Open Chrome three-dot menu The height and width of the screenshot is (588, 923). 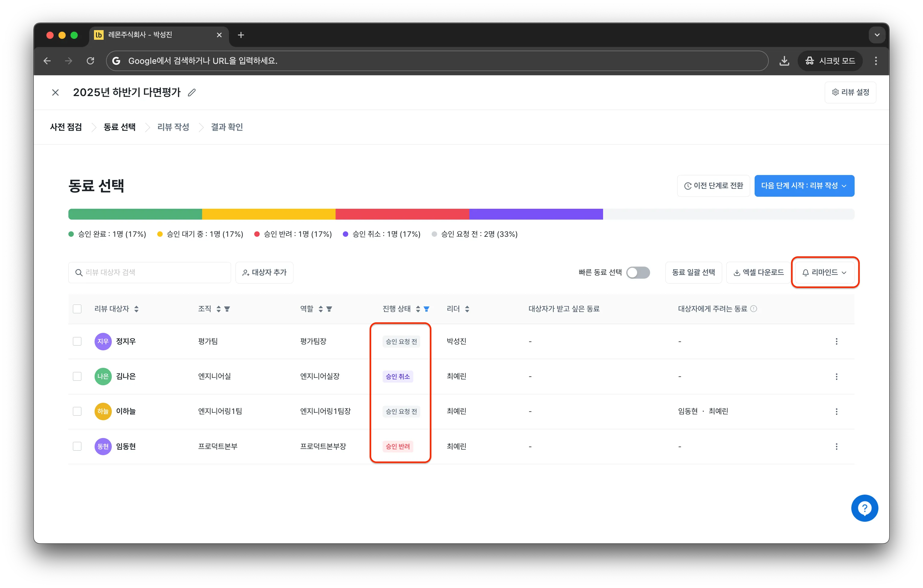tap(875, 61)
